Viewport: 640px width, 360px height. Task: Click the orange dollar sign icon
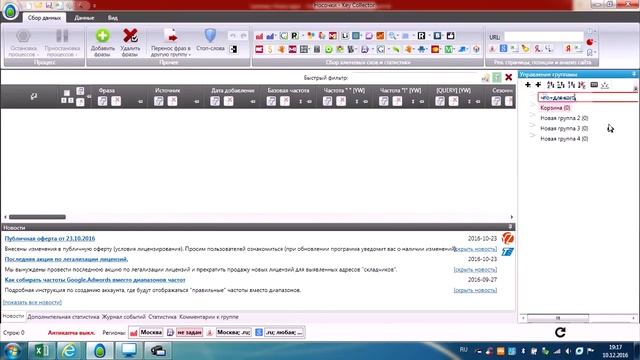tap(270, 49)
